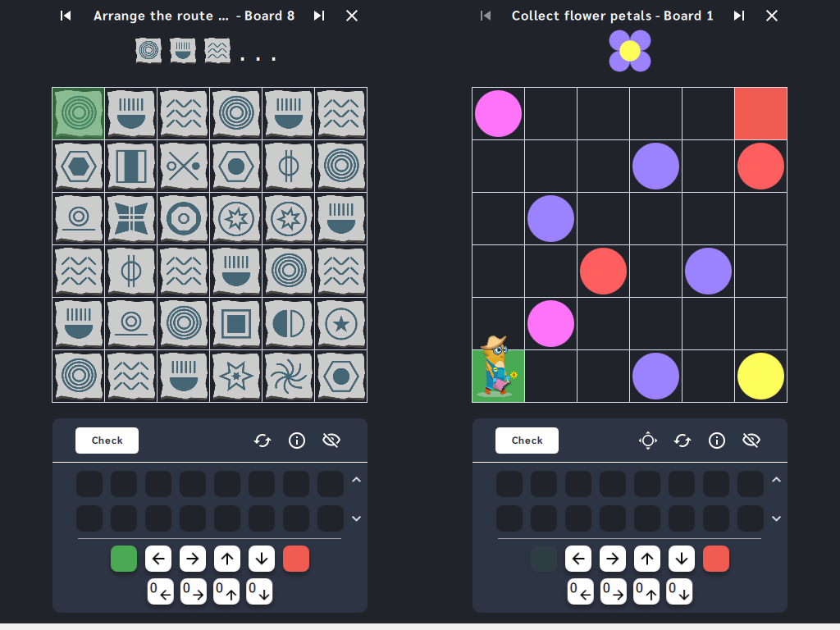
Task: Skip to the next Collect flower petals board
Action: (739, 16)
